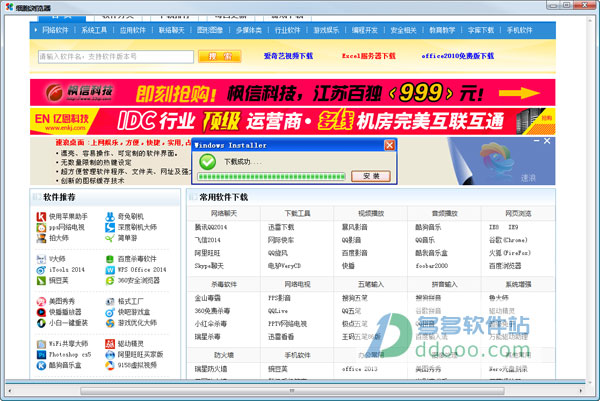Viewport: 600px width, 401px height.
Task: Open the 游戏娱乐 category
Action: pyautogui.click(x=326, y=30)
